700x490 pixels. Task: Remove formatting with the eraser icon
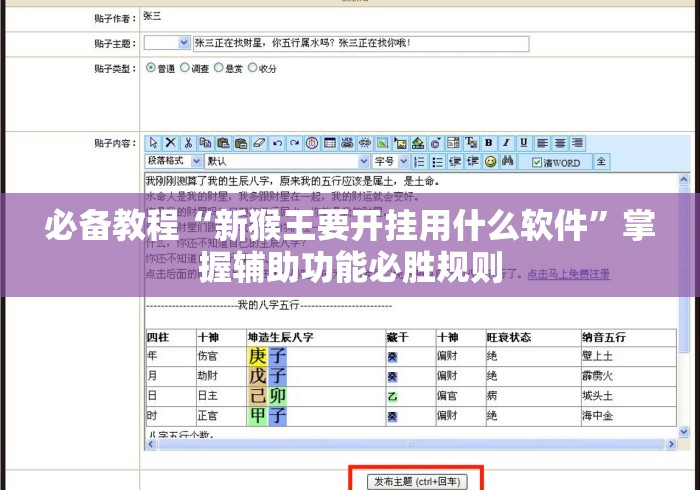259,143
